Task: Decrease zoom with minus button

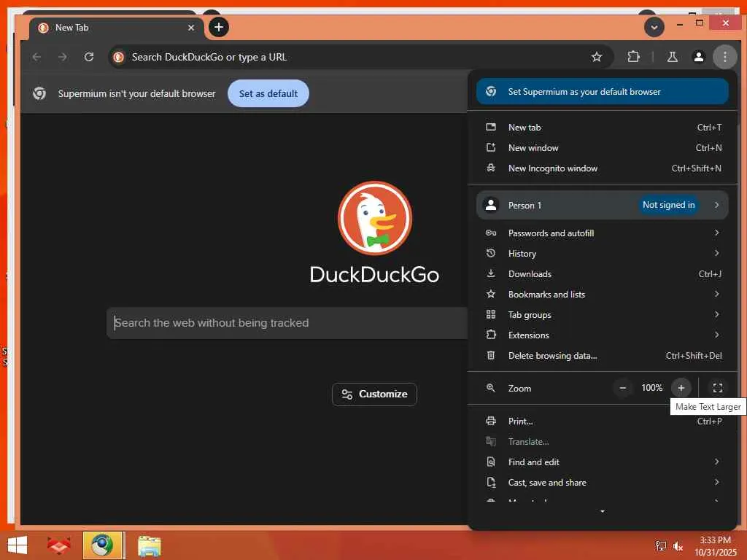Action: (623, 388)
